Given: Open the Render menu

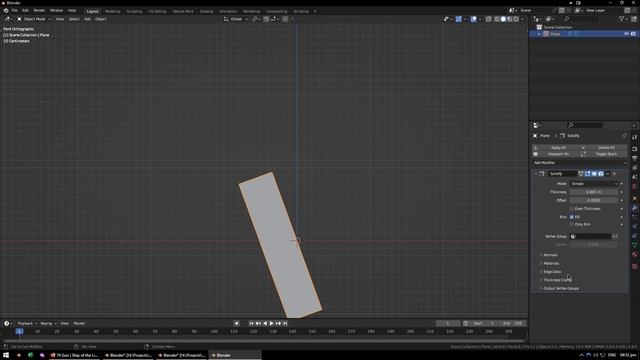Looking at the screenshot, I should point(39,11).
